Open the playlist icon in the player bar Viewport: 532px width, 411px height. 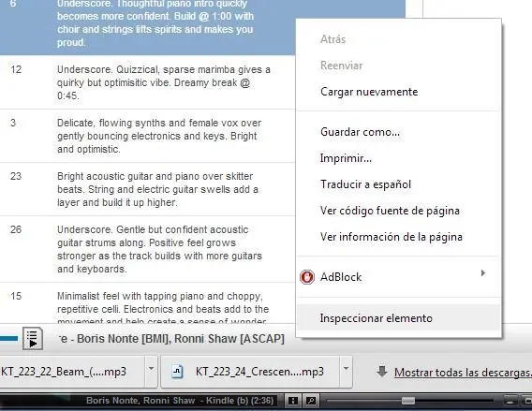[x=33, y=338]
